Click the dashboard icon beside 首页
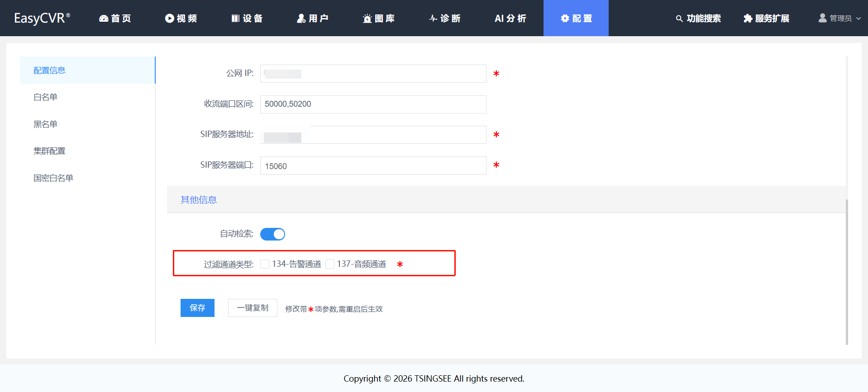Viewport: 868px width, 392px height. pos(104,19)
